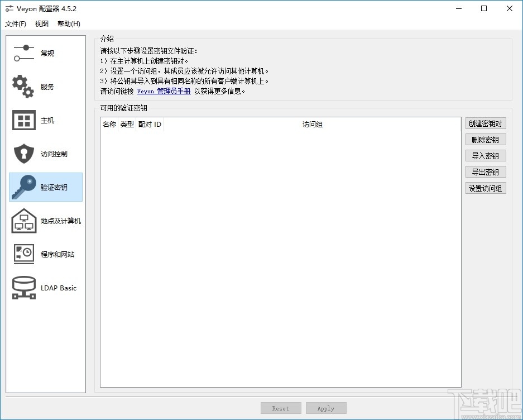Click the 删除密钥 button
Image resolution: width=523 pixels, height=420 pixels.
coord(485,139)
